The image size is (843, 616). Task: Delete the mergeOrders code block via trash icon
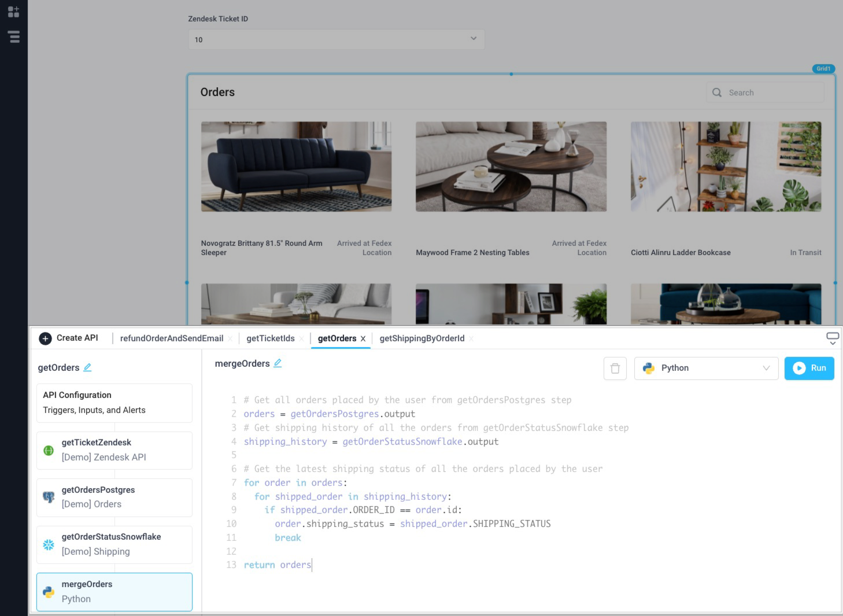[x=615, y=368]
